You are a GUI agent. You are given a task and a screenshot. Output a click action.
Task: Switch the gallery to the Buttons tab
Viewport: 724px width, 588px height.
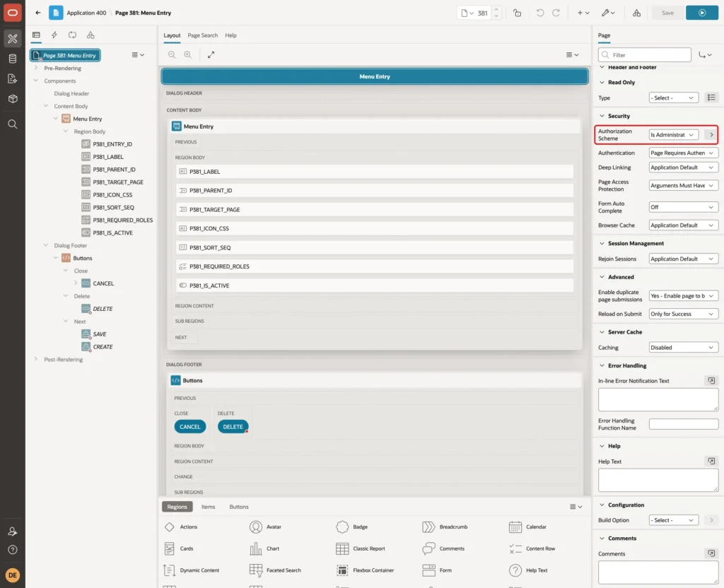pos(239,507)
